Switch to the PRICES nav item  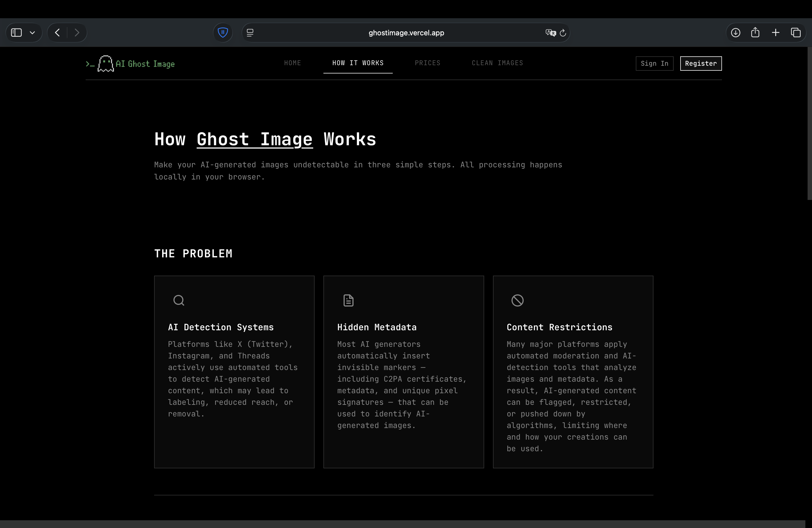[x=428, y=63]
